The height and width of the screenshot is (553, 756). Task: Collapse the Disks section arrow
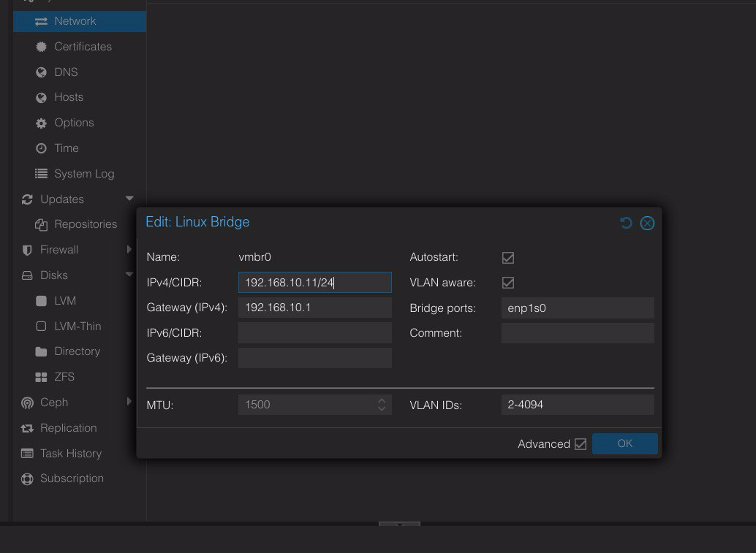(129, 275)
